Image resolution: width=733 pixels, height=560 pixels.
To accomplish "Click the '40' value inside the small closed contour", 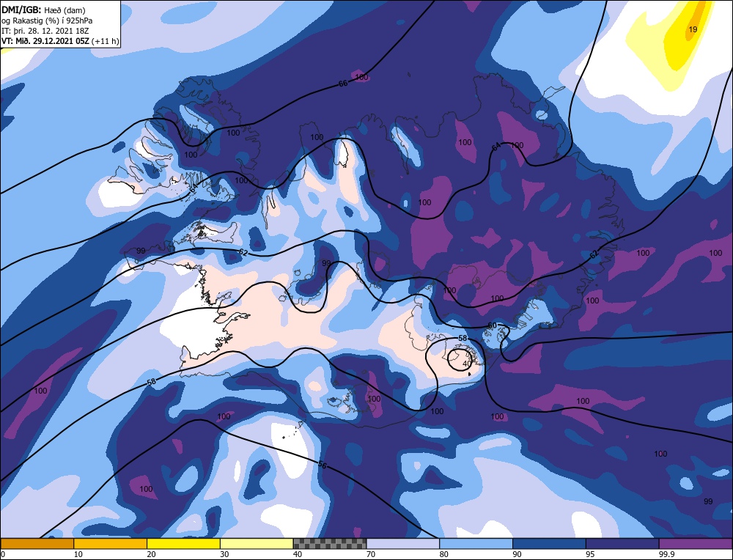I will [x=467, y=364].
